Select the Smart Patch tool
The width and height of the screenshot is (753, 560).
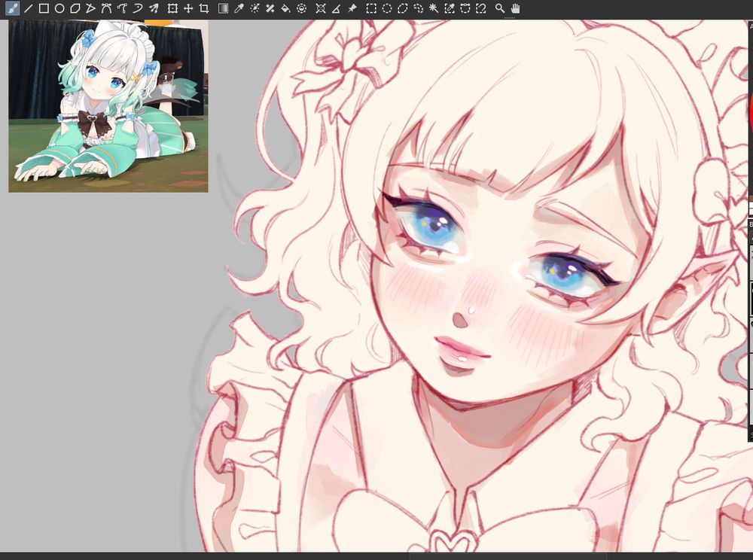point(270,8)
